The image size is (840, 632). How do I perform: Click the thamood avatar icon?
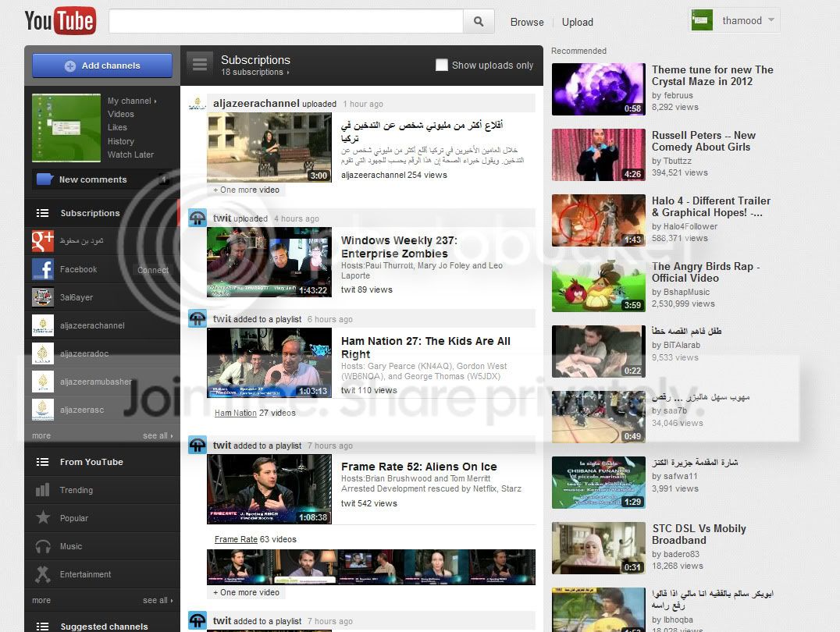pos(702,20)
